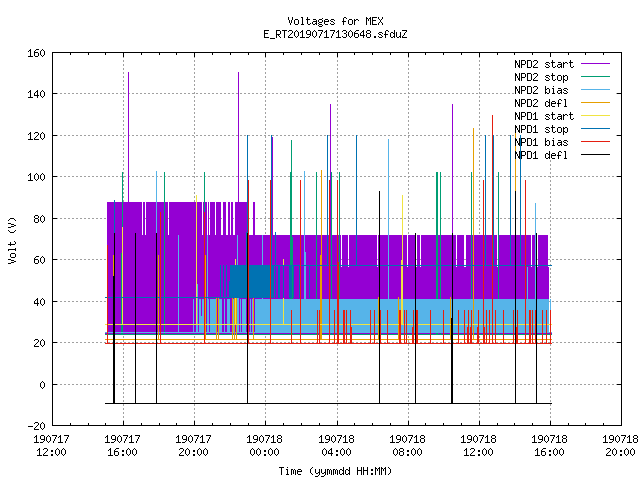Click the yellow NPD1 start legend line
The width and height of the screenshot is (640, 480).
pyautogui.click(x=596, y=116)
